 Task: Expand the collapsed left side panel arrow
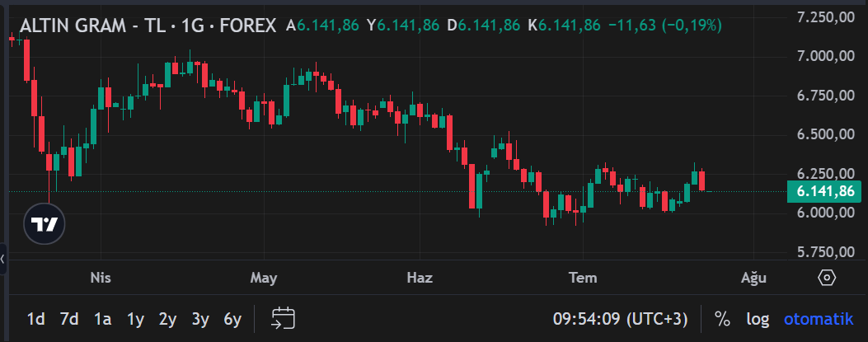pos(2,259)
